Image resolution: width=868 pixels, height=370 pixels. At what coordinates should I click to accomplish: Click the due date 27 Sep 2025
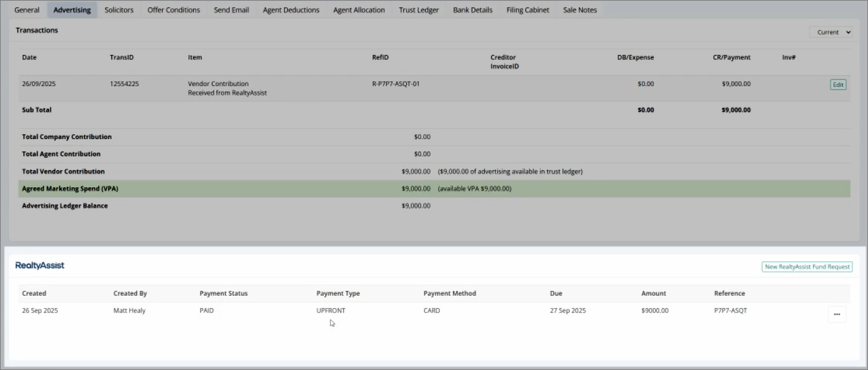568,310
